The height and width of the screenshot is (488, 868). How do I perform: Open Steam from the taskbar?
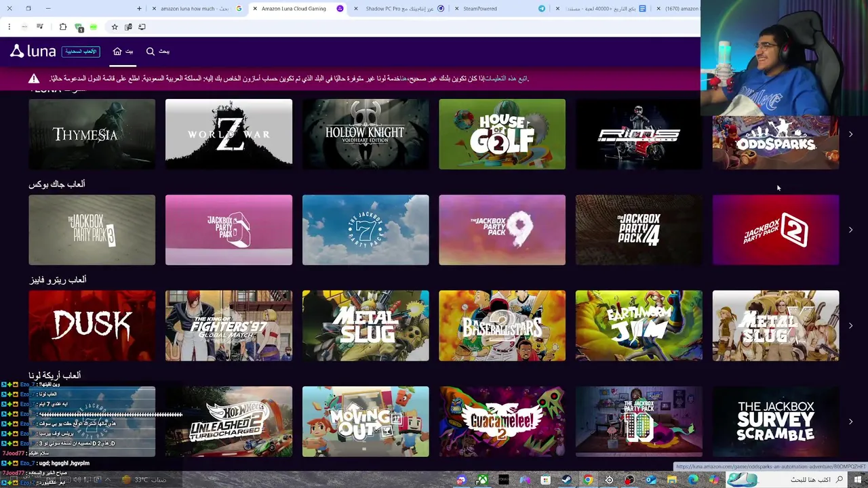coord(567,480)
